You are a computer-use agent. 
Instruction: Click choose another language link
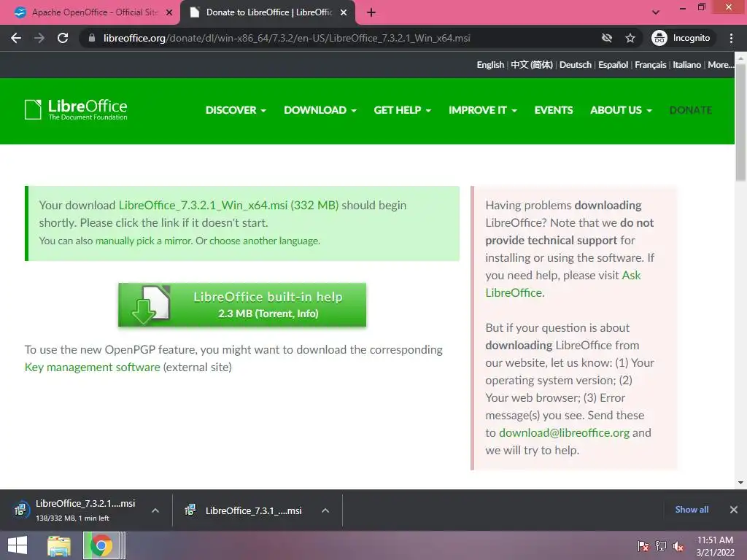[x=264, y=241]
